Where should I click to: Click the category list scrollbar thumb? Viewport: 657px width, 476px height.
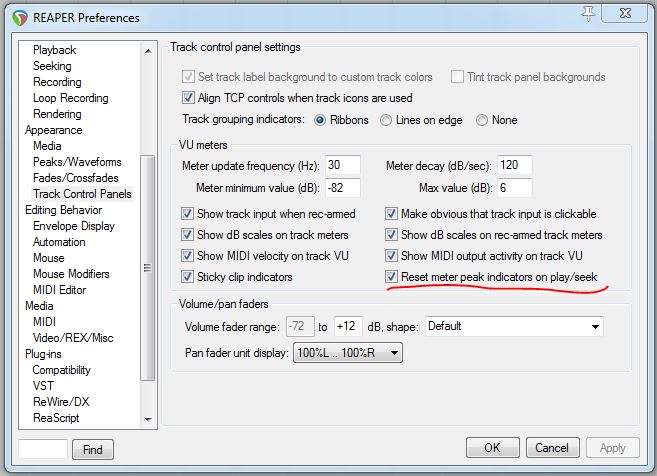[x=147, y=268]
